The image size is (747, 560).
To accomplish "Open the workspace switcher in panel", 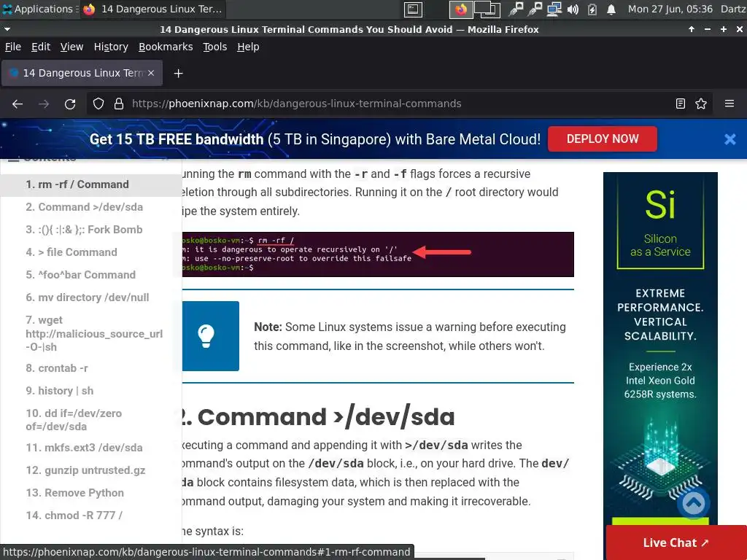I will (x=487, y=9).
